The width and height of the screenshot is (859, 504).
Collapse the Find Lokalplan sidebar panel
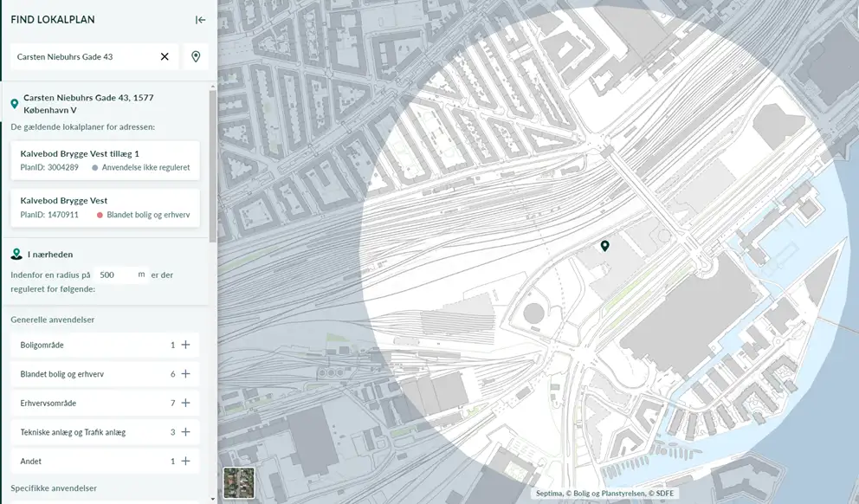click(x=200, y=20)
